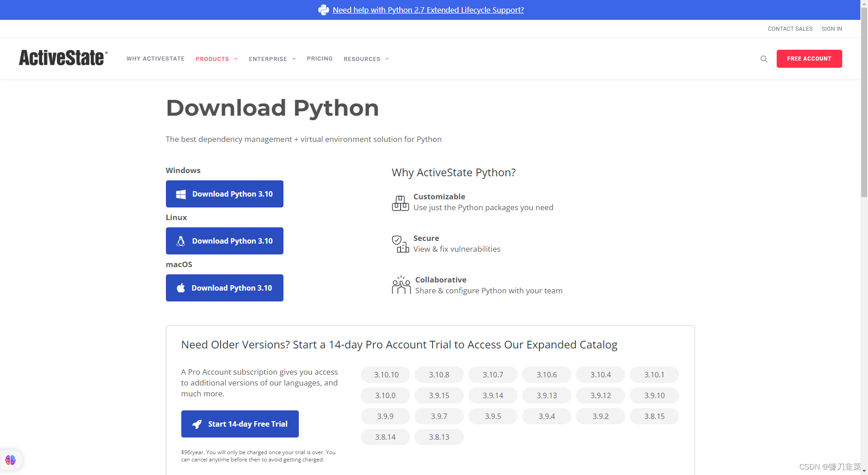The width and height of the screenshot is (868, 475).
Task: Select version 3.8.13 pill
Action: pos(439,437)
